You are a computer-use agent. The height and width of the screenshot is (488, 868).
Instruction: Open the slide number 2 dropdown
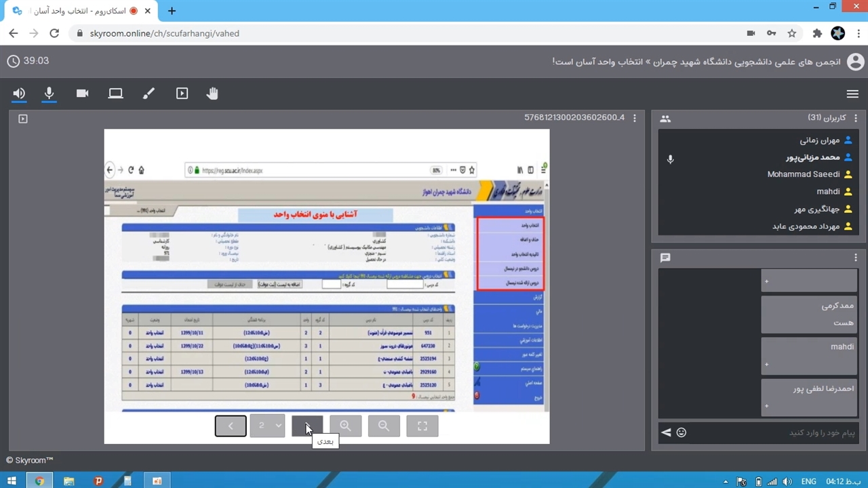267,426
